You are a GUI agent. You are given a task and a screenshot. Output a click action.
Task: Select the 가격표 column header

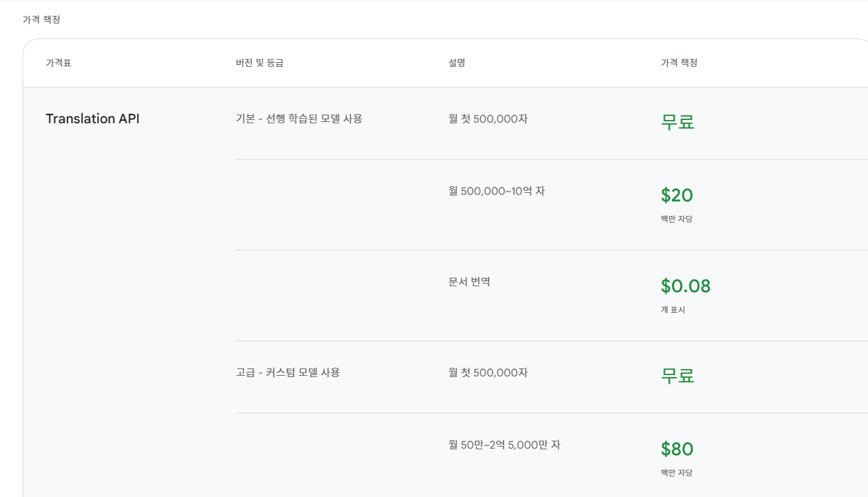coord(58,63)
